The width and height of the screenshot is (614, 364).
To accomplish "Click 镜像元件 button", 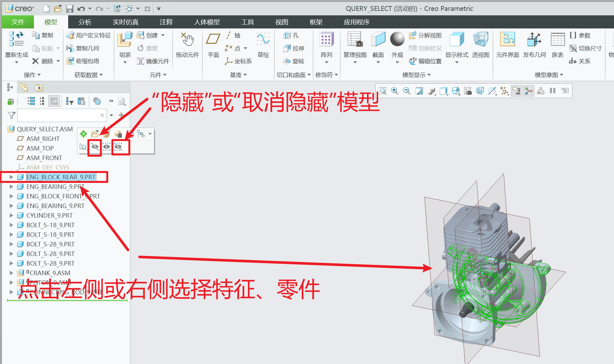I will (x=153, y=61).
